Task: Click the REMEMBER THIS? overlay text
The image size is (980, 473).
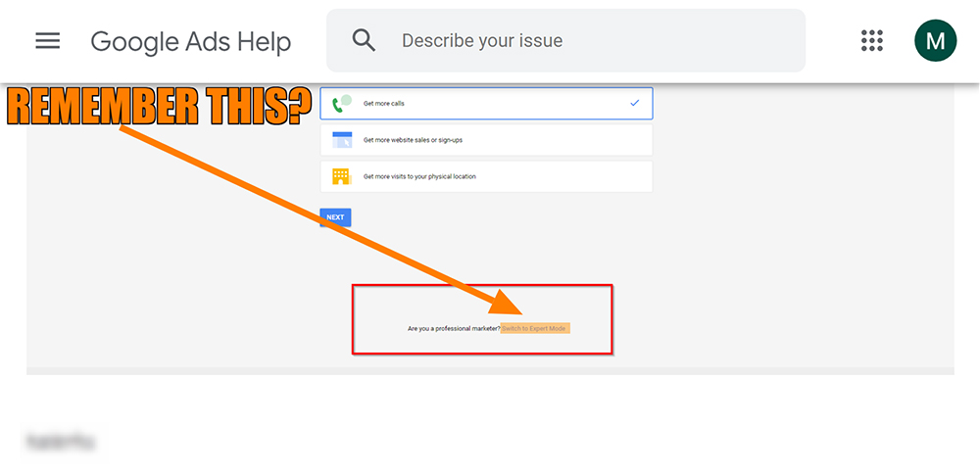Action: click(x=159, y=107)
